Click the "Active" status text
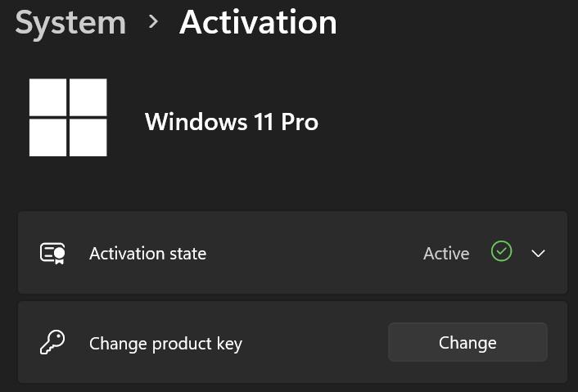Image resolution: width=578 pixels, height=392 pixels. (446, 254)
